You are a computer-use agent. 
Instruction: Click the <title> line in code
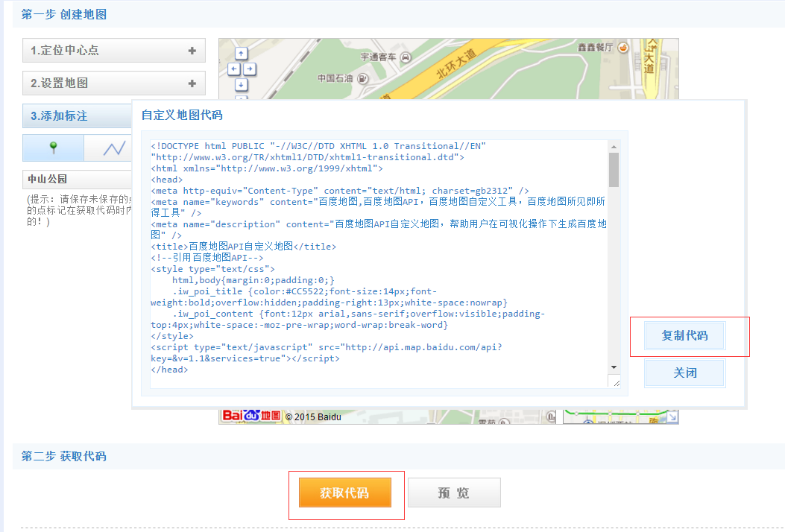(x=243, y=247)
